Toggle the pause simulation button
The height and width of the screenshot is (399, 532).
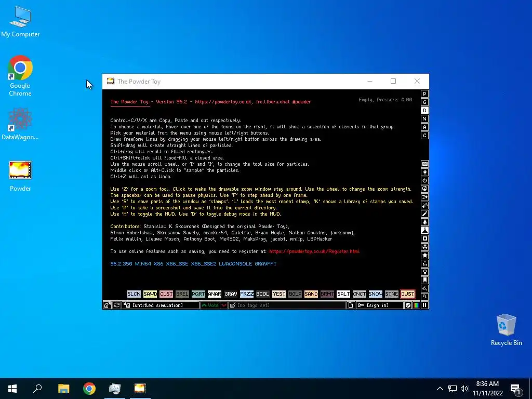[424, 305]
